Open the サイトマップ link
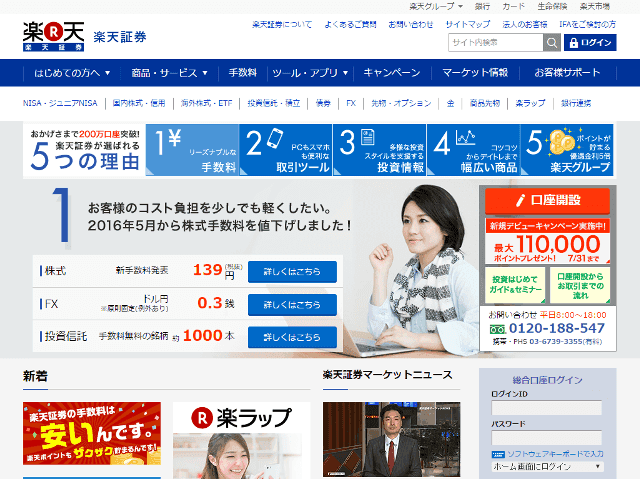 tap(468, 24)
